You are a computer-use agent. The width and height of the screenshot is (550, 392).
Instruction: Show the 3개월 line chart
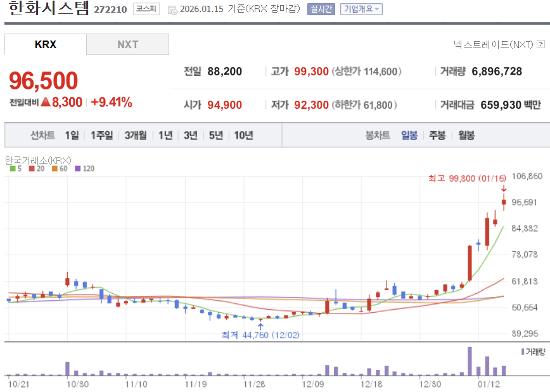(136, 136)
